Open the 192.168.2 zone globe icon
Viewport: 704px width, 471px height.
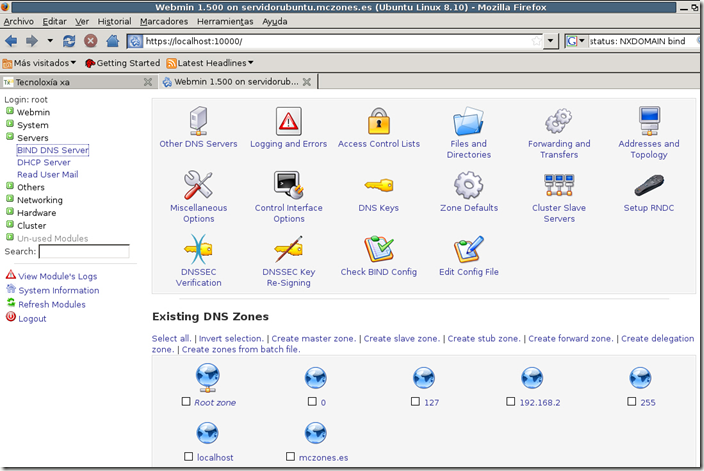532,378
